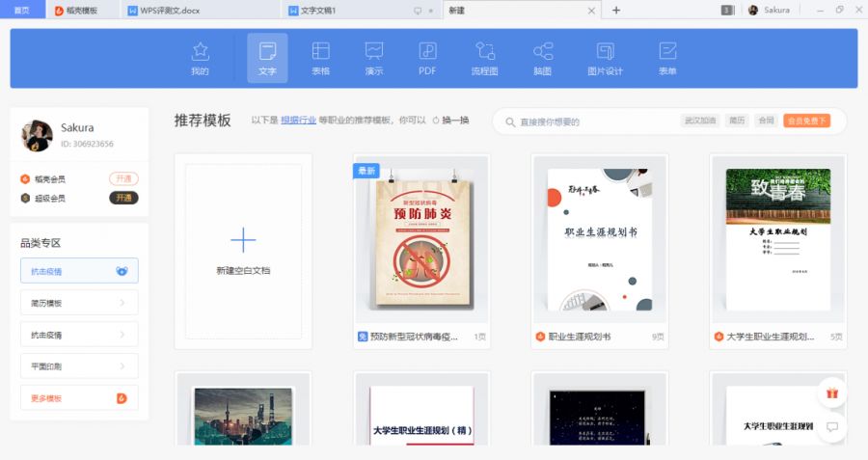Select the 脑图 mind map category
The image size is (868, 460).
[x=542, y=58]
